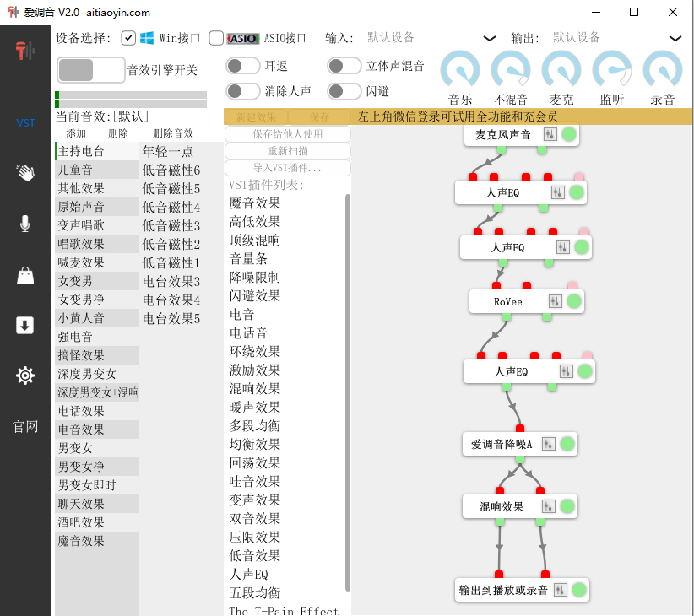
Task: Open mixer settings icon on 爱调音降噪A node
Action: (x=548, y=444)
